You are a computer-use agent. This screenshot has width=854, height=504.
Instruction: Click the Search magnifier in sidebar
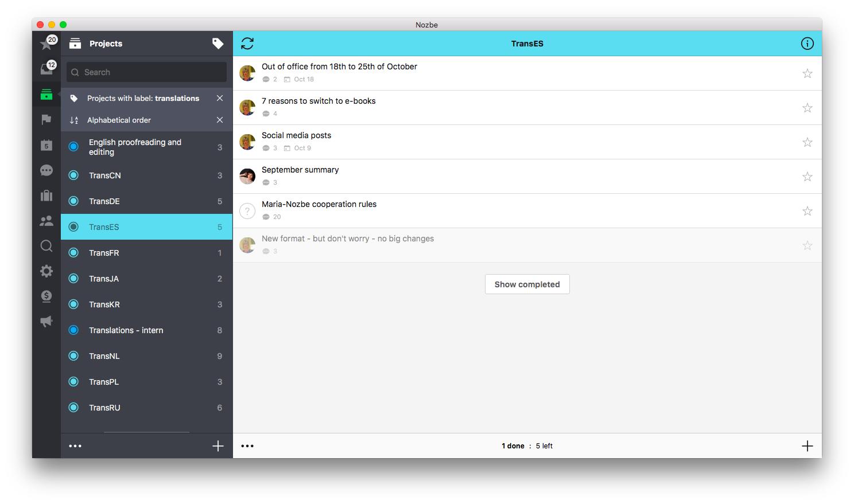[x=46, y=246]
